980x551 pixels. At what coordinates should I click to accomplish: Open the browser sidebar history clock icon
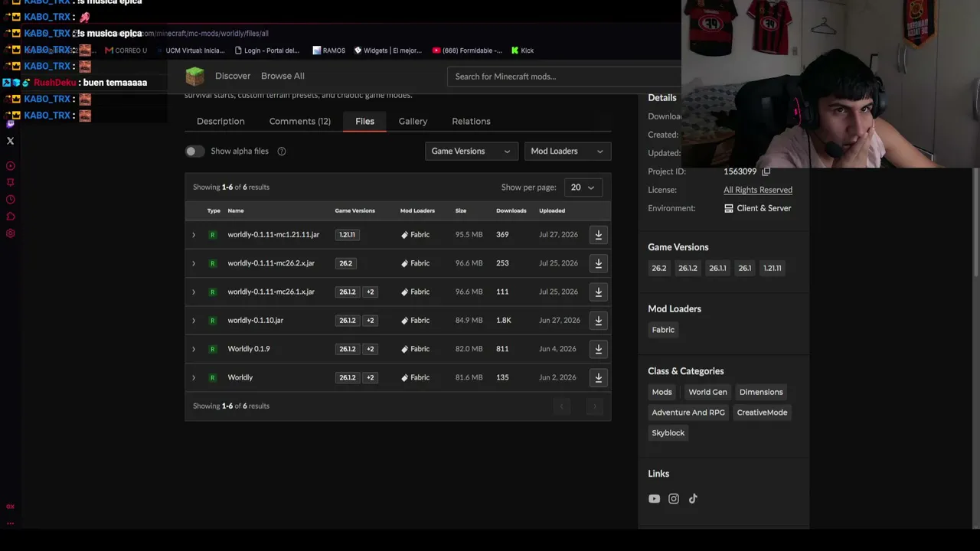click(11, 200)
